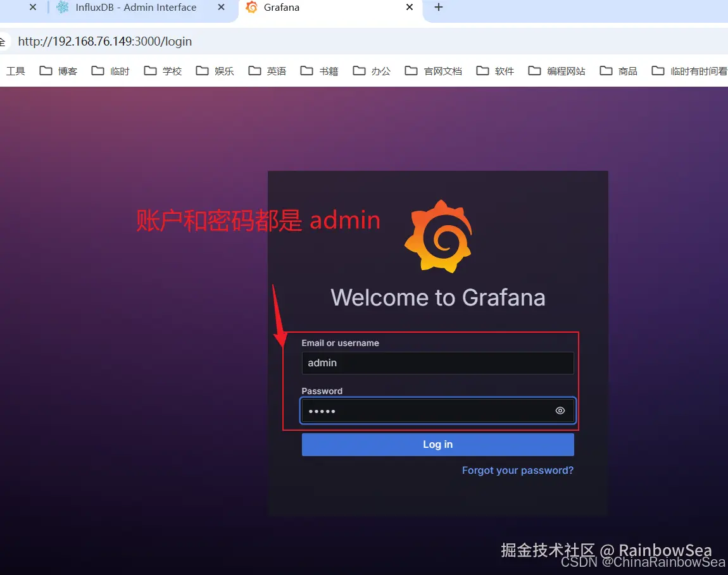Switch to the InfluxDB - Admin Interface tab
This screenshot has width=728, height=575.
tap(140, 8)
